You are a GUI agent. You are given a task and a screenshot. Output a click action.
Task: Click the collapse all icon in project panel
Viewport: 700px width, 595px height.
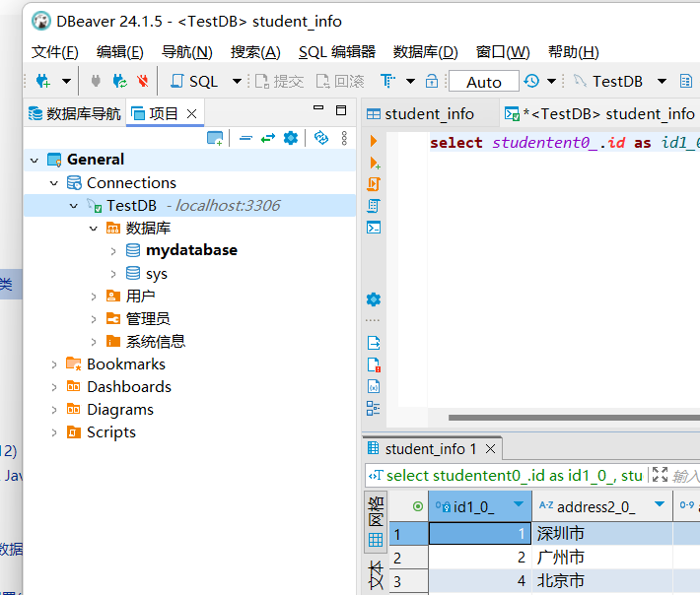coord(245,138)
